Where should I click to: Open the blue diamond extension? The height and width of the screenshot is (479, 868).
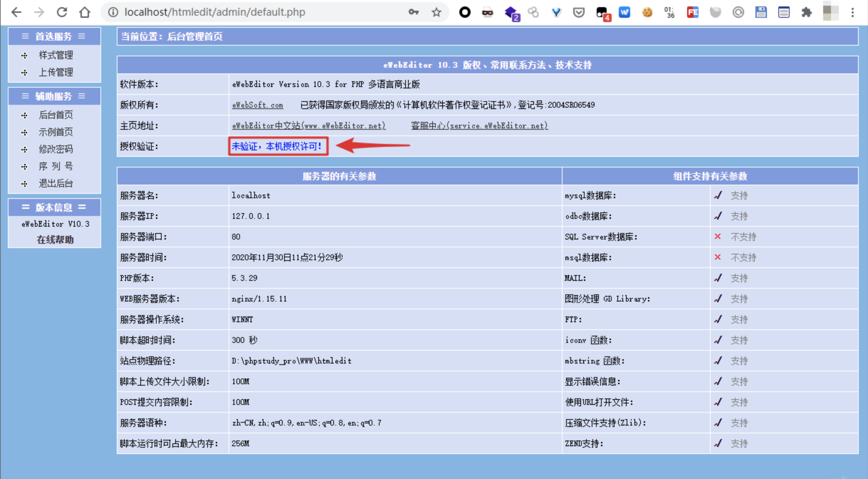[x=556, y=12]
